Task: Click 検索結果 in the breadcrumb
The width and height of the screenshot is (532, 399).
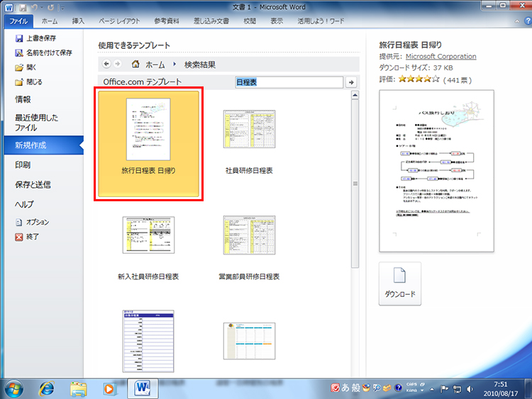Action: 200,64
